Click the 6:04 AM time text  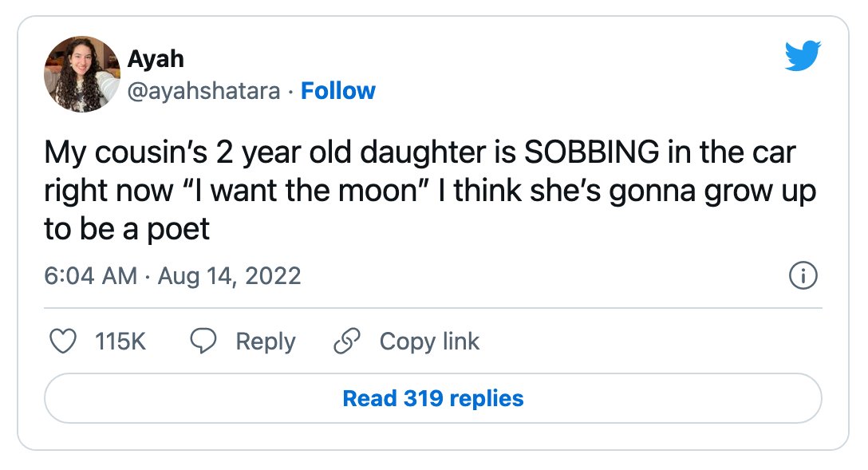pos(91,275)
